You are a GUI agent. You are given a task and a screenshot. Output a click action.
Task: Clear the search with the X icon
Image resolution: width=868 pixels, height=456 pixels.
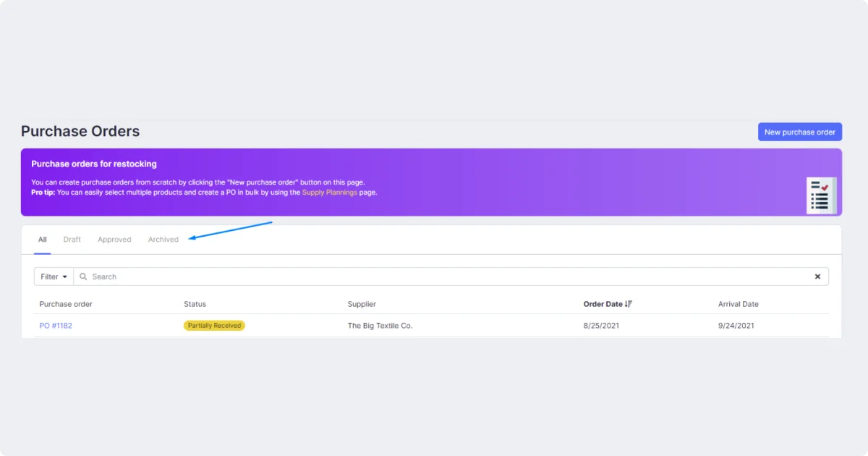pyautogui.click(x=817, y=276)
